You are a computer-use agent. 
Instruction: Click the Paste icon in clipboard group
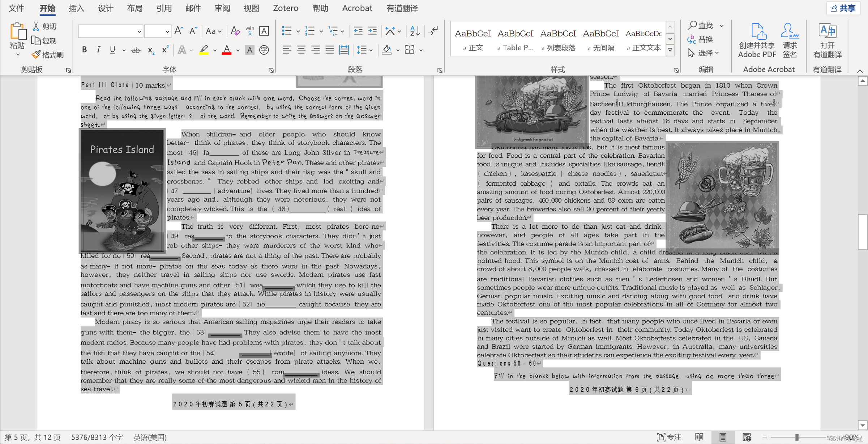pos(17,32)
